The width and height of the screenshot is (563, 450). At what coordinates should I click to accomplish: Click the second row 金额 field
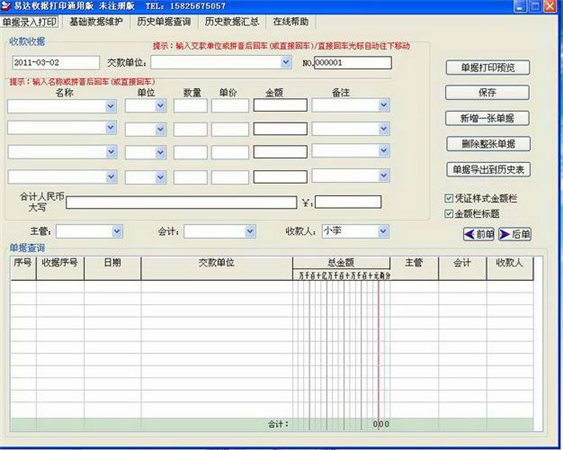(280, 129)
